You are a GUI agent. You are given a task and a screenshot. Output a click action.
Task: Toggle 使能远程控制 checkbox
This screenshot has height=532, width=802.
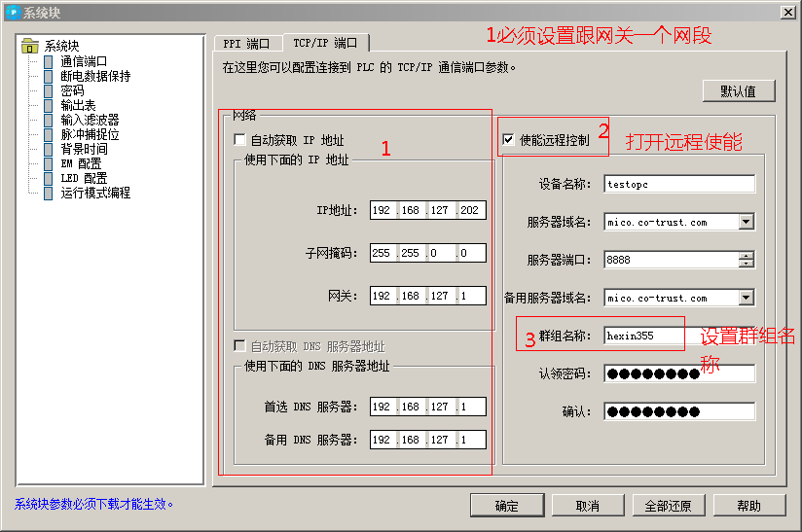[x=508, y=139]
